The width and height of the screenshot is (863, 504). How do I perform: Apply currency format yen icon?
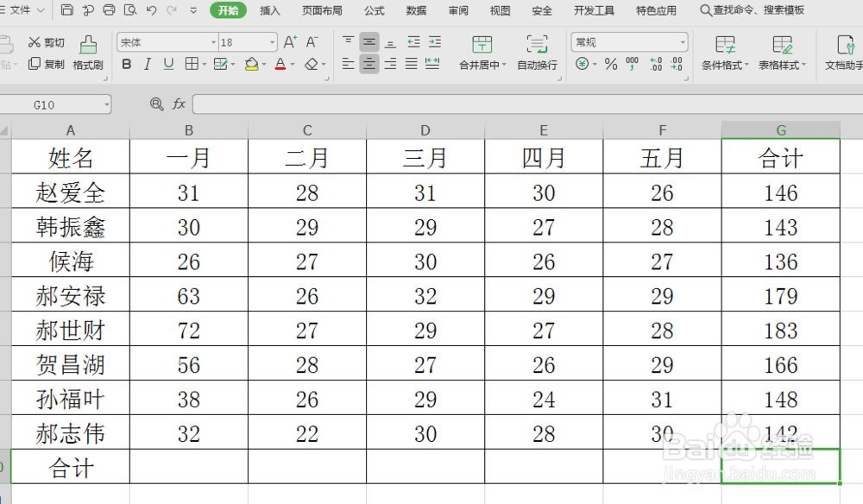click(583, 64)
